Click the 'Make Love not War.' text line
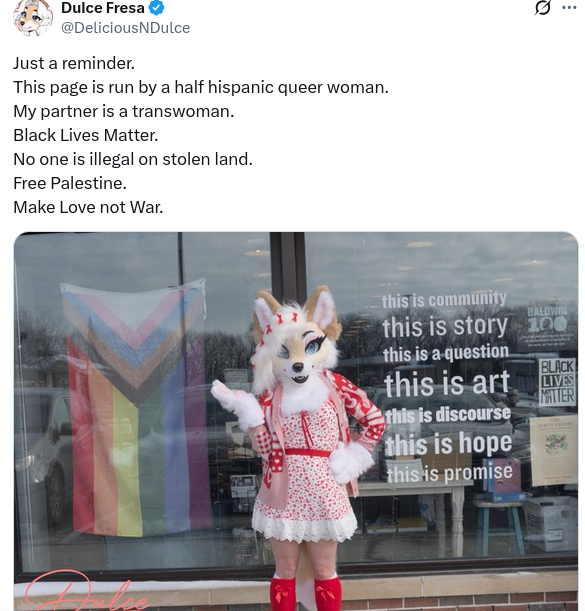 tap(88, 207)
